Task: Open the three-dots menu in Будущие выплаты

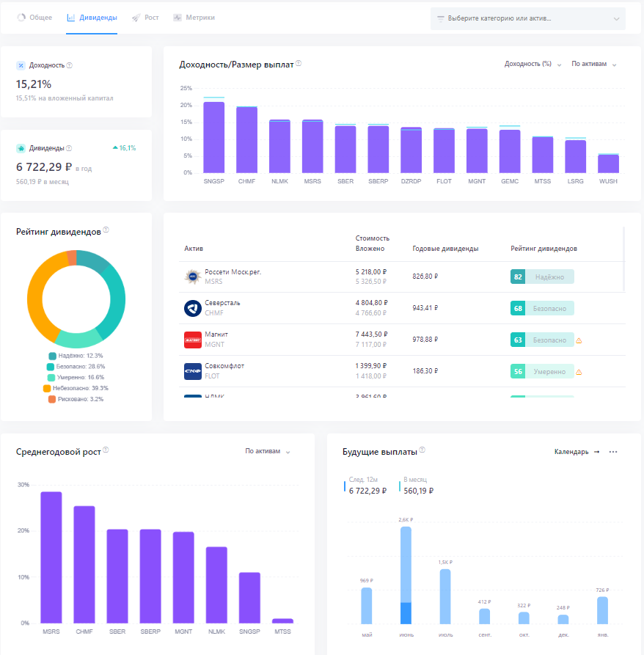Action: point(613,452)
